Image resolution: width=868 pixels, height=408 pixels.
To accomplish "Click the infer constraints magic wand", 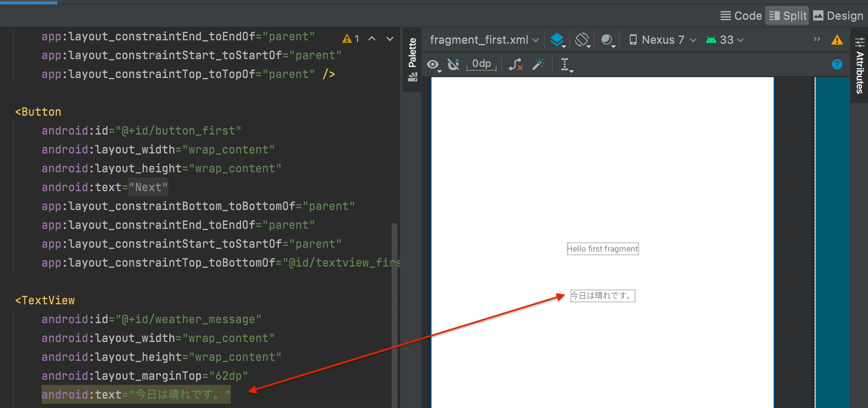I will 538,64.
